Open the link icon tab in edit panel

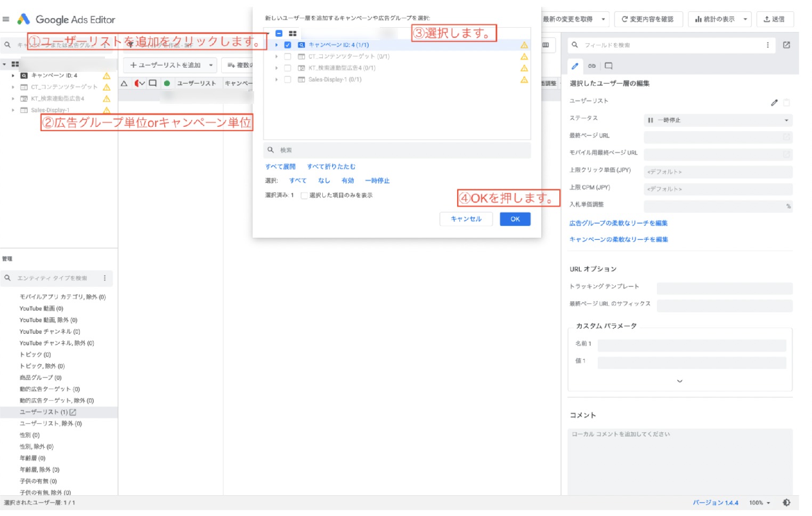[591, 66]
